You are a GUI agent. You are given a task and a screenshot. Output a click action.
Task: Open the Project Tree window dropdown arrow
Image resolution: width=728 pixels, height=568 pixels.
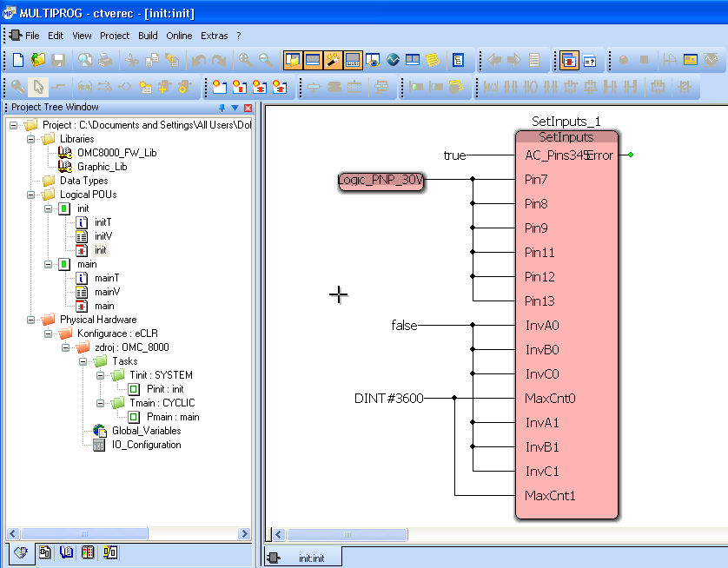point(235,108)
